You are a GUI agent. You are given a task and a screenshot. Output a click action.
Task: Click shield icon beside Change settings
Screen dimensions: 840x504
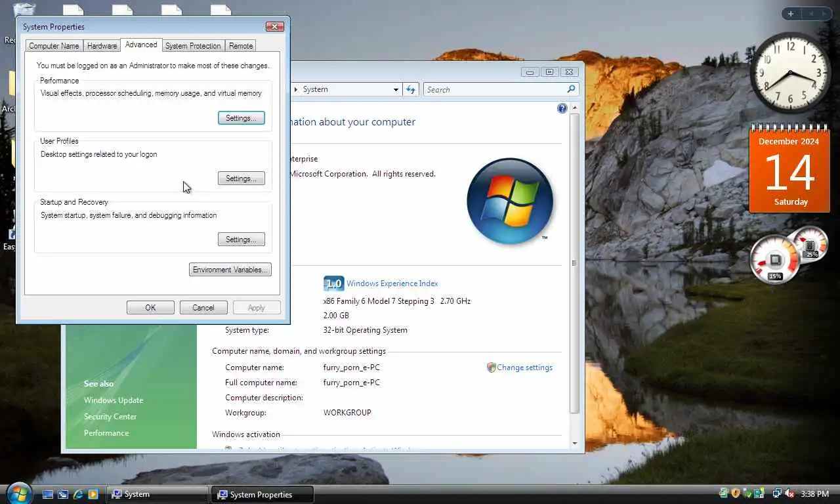[x=491, y=367]
